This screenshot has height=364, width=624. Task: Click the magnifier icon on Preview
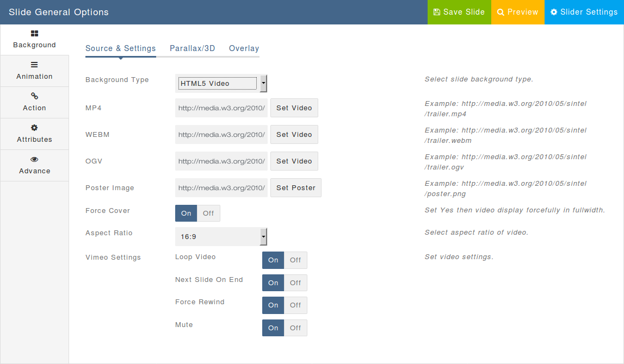[x=501, y=12]
